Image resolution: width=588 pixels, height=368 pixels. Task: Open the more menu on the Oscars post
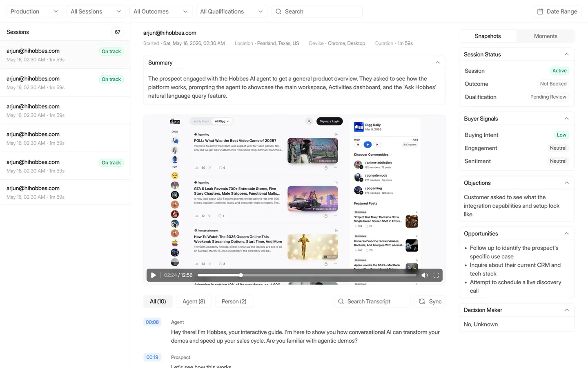[336, 264]
